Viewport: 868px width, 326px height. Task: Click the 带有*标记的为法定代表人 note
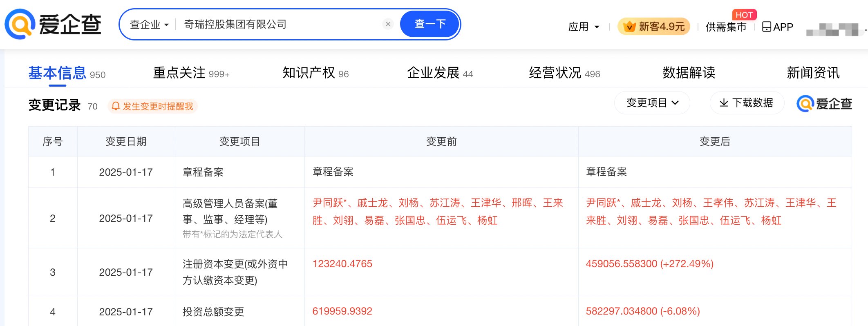(233, 234)
